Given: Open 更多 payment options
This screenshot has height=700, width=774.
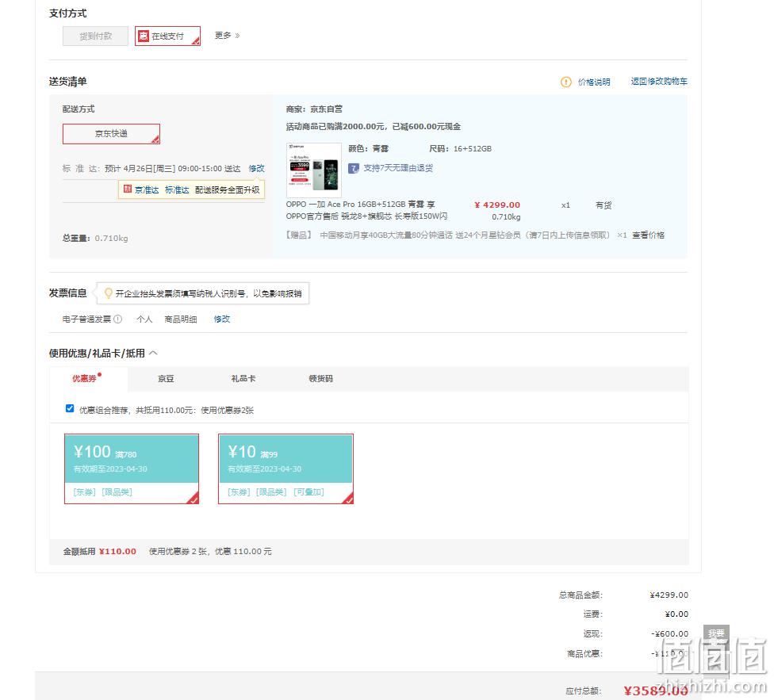Looking at the screenshot, I should pyautogui.click(x=227, y=36).
